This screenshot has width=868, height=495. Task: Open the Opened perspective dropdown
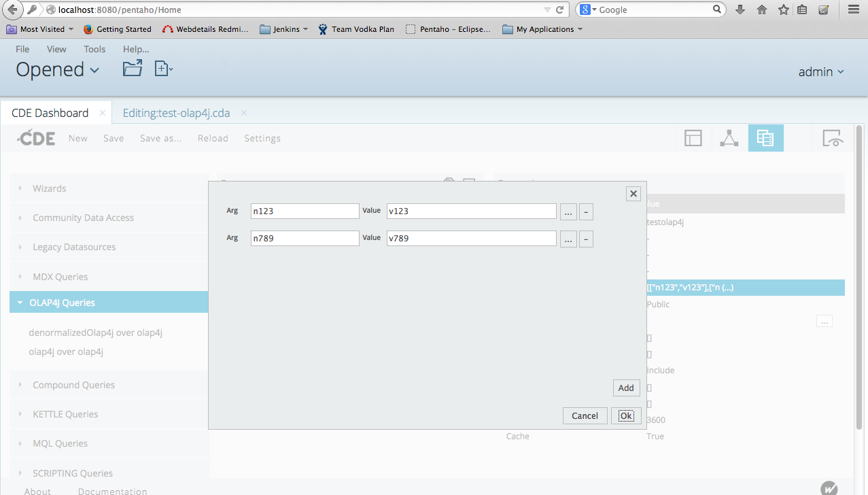58,69
